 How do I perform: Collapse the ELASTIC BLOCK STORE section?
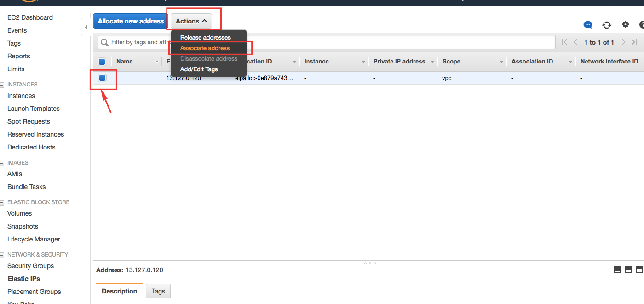[x=2, y=202]
